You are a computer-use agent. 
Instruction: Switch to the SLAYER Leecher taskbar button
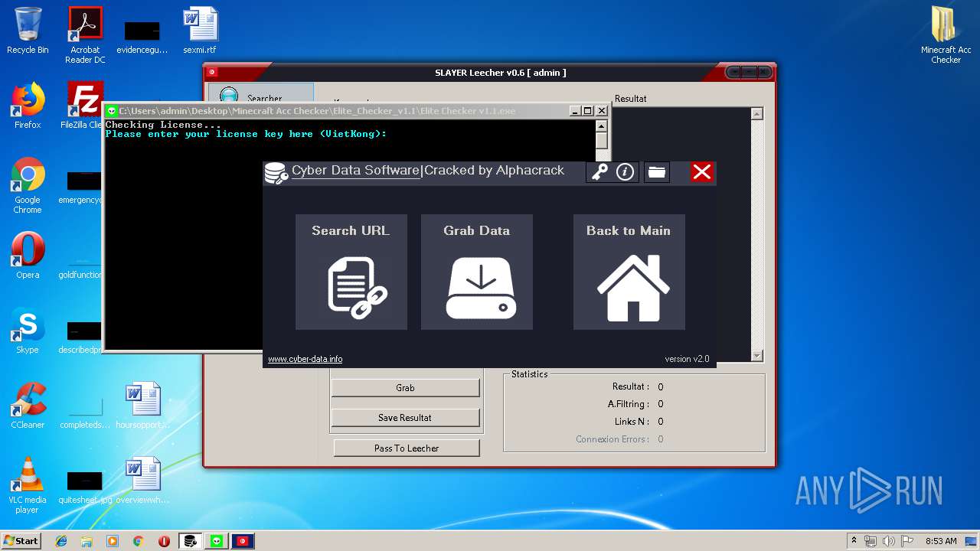pyautogui.click(x=243, y=541)
